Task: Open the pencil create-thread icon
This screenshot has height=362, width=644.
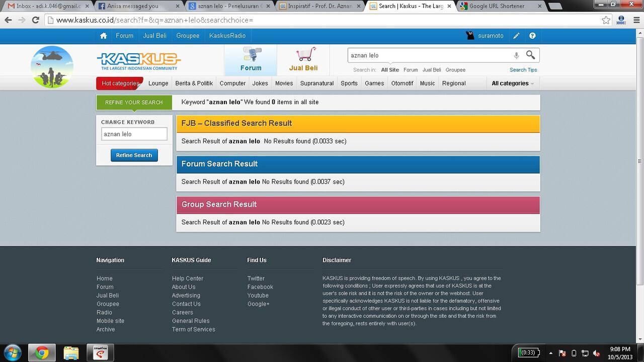Action: coord(516,36)
